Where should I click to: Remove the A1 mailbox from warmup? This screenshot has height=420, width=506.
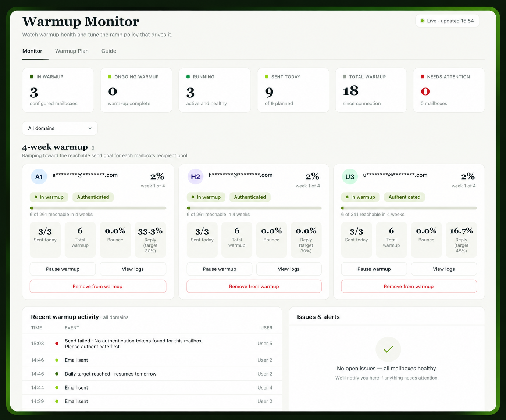point(98,287)
